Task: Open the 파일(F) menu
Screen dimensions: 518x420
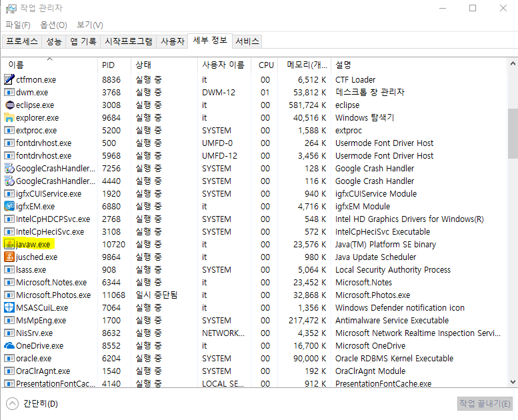Action: click(18, 25)
